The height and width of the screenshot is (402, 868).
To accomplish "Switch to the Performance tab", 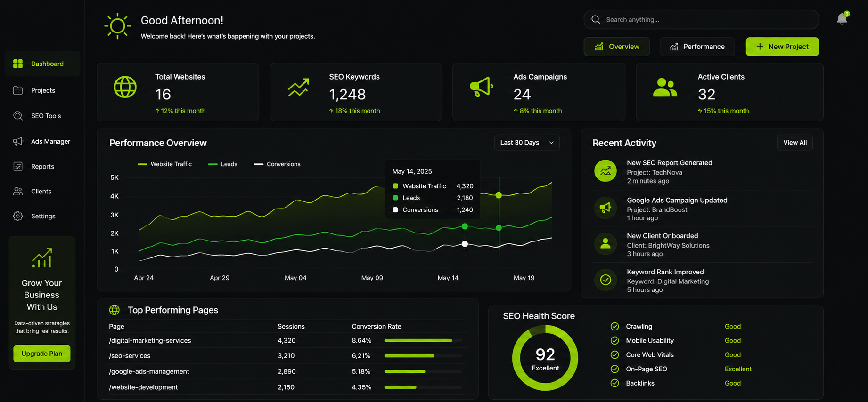I will pos(697,47).
